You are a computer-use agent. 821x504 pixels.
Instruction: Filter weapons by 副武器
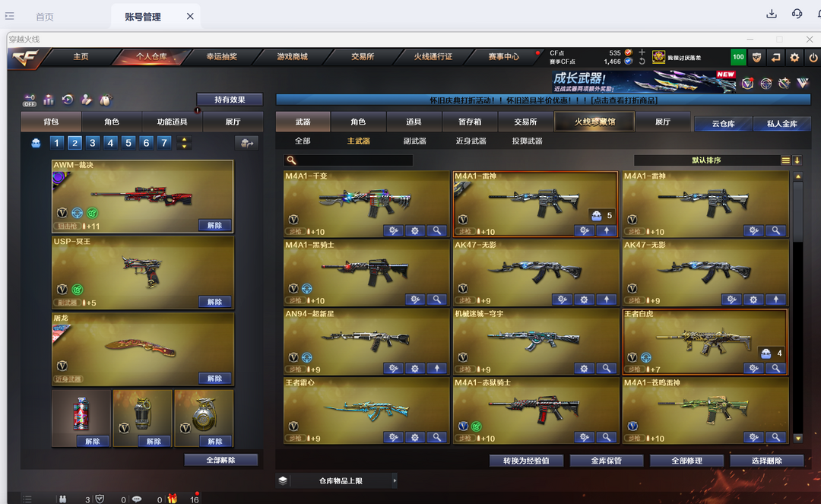point(415,141)
